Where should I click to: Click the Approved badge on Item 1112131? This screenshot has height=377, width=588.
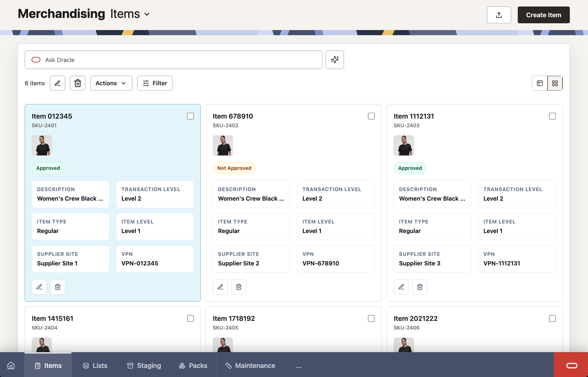pos(410,168)
